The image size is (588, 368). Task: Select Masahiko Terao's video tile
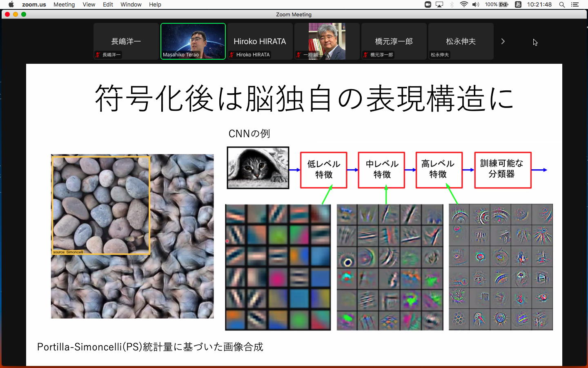pyautogui.click(x=193, y=41)
